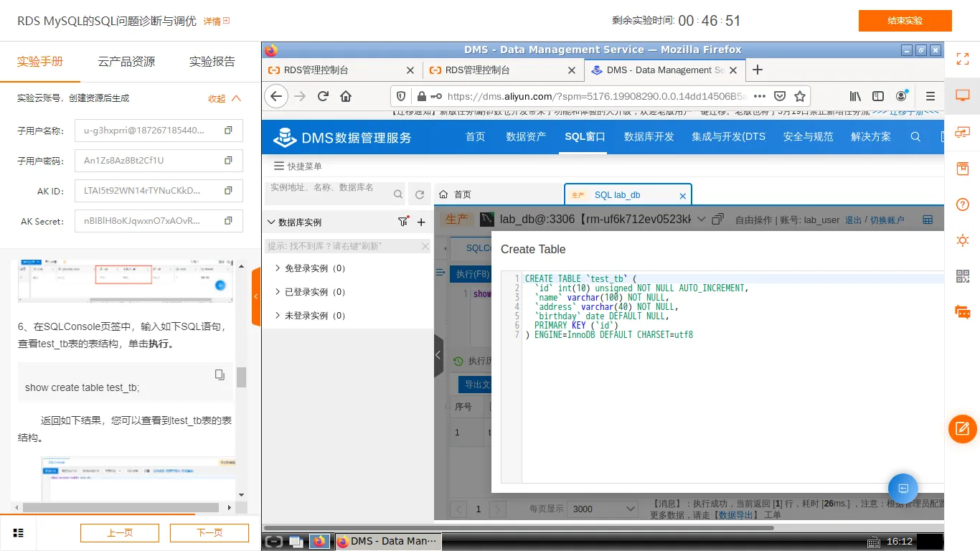Screen dimensions: 980x551
Task: Open the Firefox hamburger menu
Action: pos(930,96)
